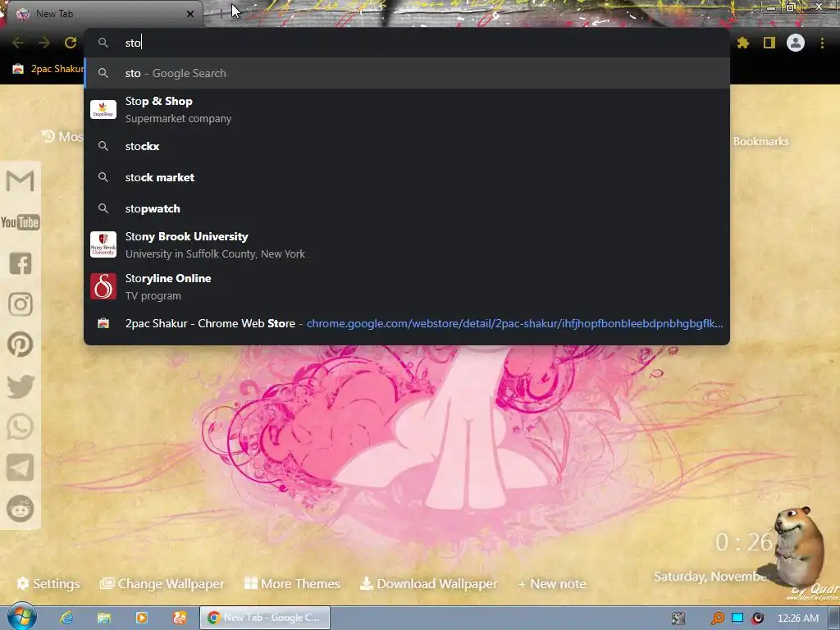Open the Extensions puzzle icon

coord(742,43)
